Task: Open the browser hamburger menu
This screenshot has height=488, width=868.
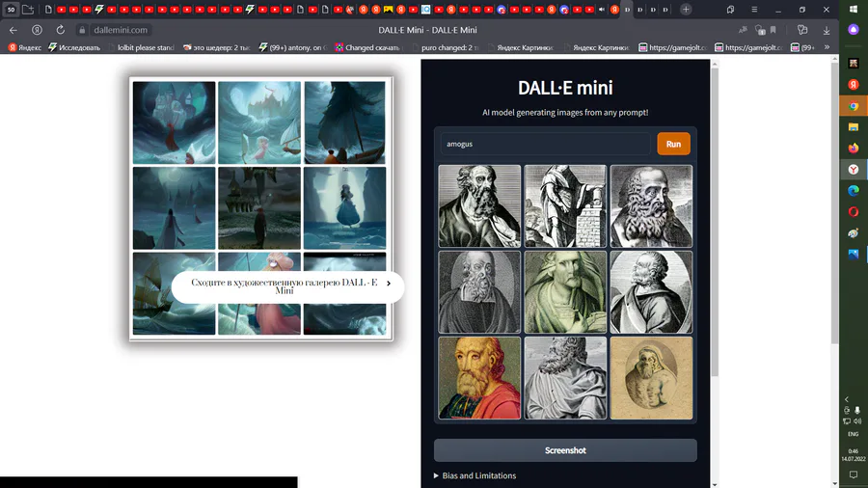Action: coord(754,10)
